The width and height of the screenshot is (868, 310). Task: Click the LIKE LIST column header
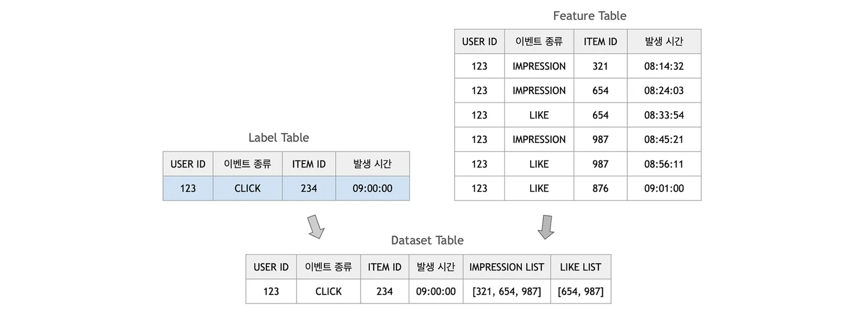[580, 267]
